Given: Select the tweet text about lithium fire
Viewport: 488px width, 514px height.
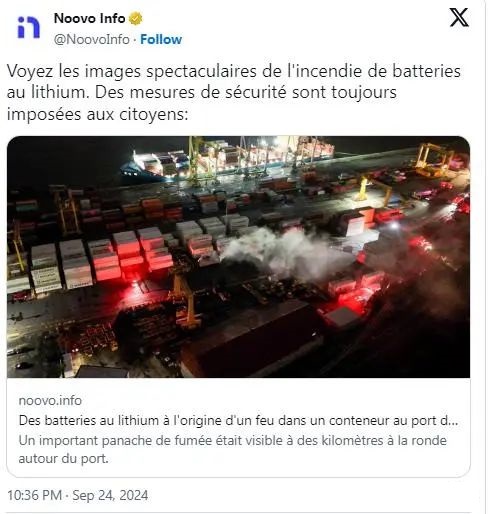Looking at the screenshot, I should point(234,93).
